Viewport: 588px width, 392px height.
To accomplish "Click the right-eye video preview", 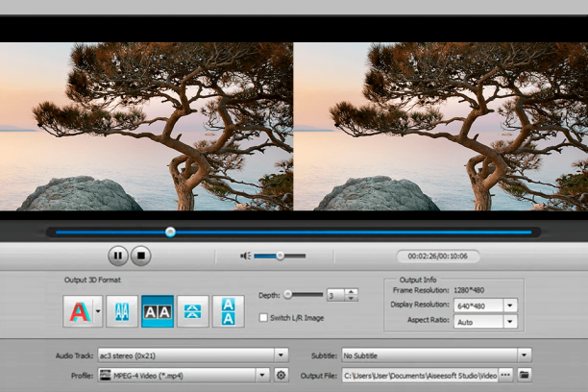I will [441, 127].
